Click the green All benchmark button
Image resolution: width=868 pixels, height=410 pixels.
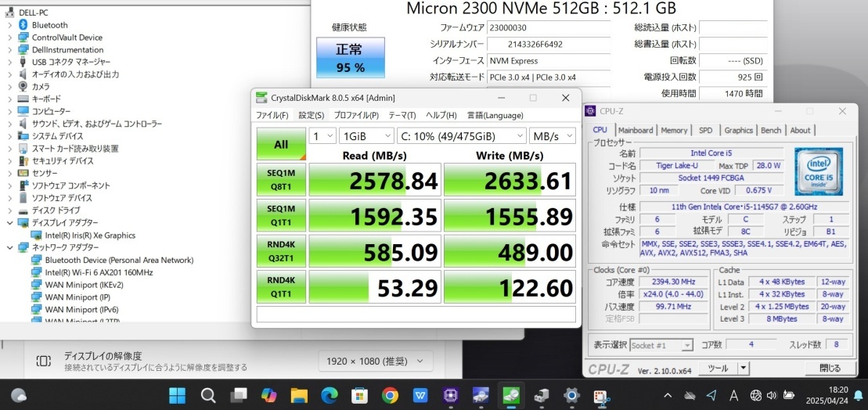coord(281,145)
